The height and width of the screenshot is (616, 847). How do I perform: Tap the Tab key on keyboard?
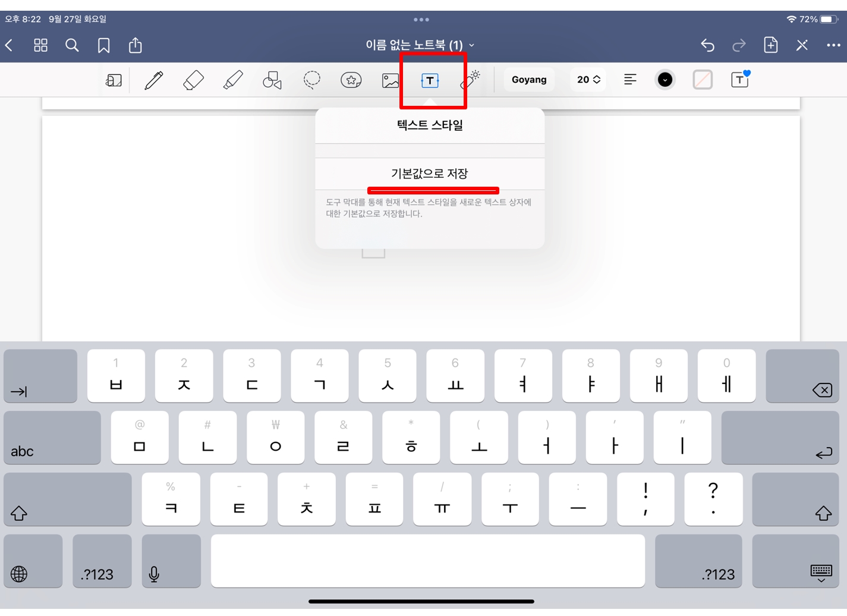pyautogui.click(x=40, y=376)
